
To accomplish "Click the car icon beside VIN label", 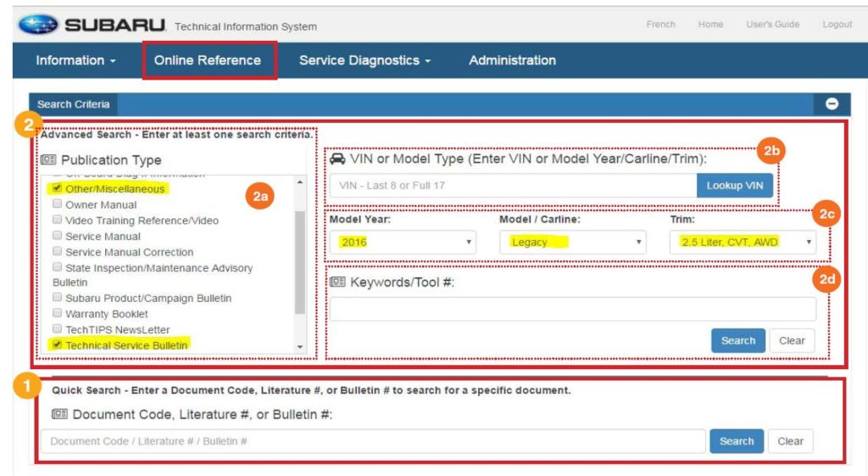I will 337,158.
